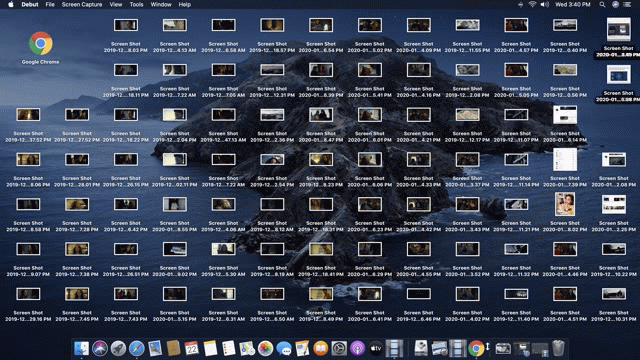Open Photos pinwheel icon in Dock

pos(265,349)
